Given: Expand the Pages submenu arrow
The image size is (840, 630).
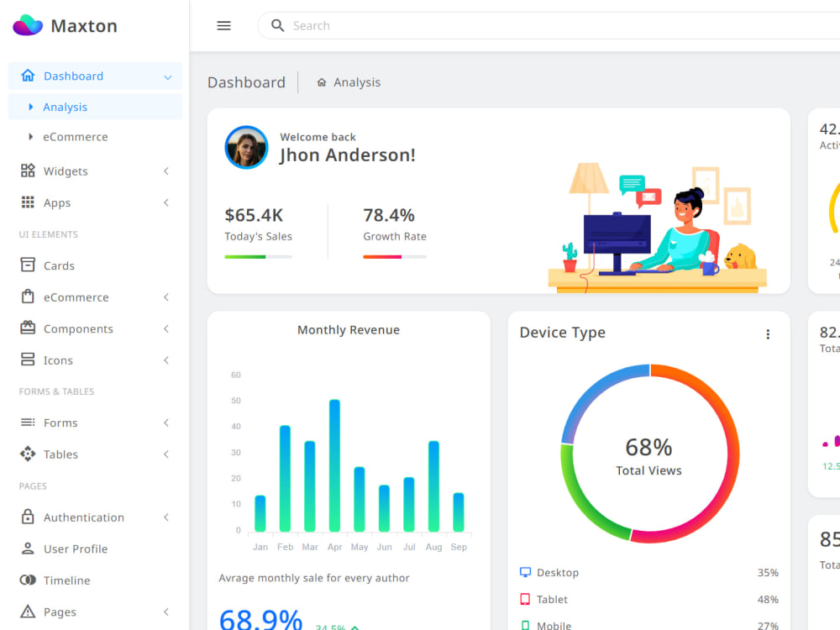Looking at the screenshot, I should [166, 612].
